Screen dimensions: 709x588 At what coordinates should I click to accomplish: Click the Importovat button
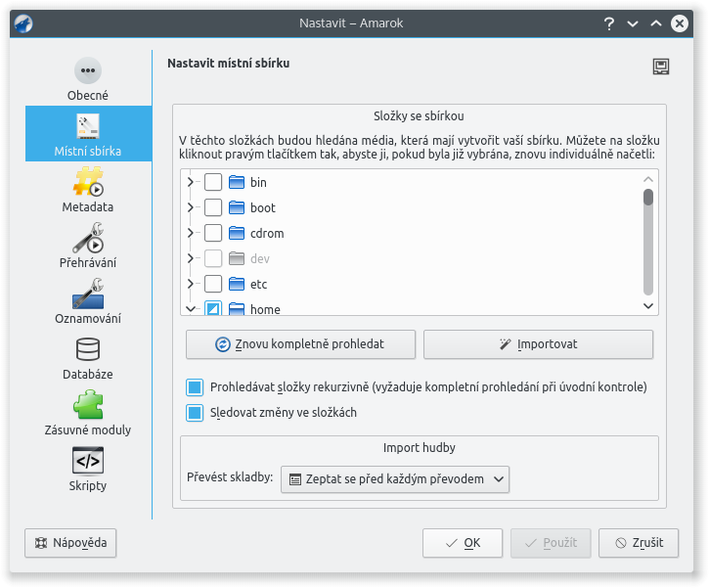[538, 344]
